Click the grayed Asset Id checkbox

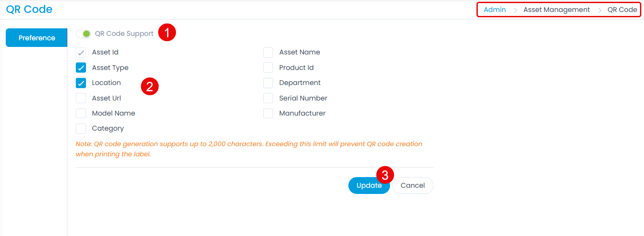[81, 53]
